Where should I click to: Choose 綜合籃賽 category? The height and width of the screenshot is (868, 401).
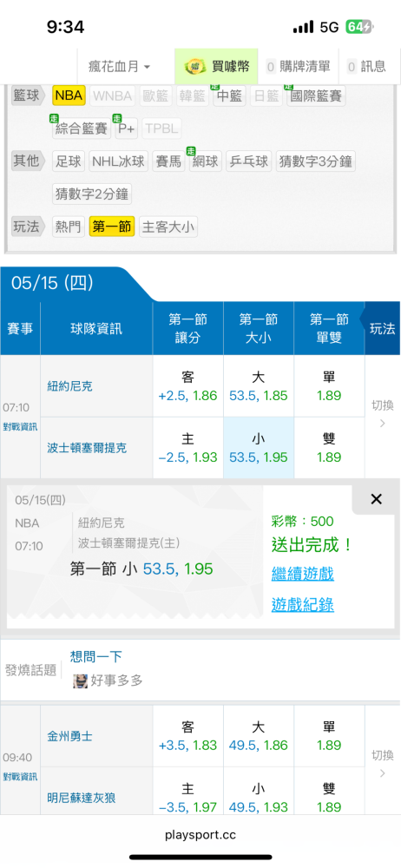tap(82, 128)
